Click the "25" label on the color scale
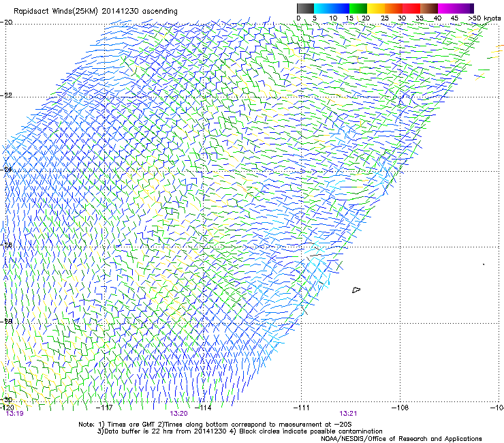504x443 pixels. coord(385,18)
